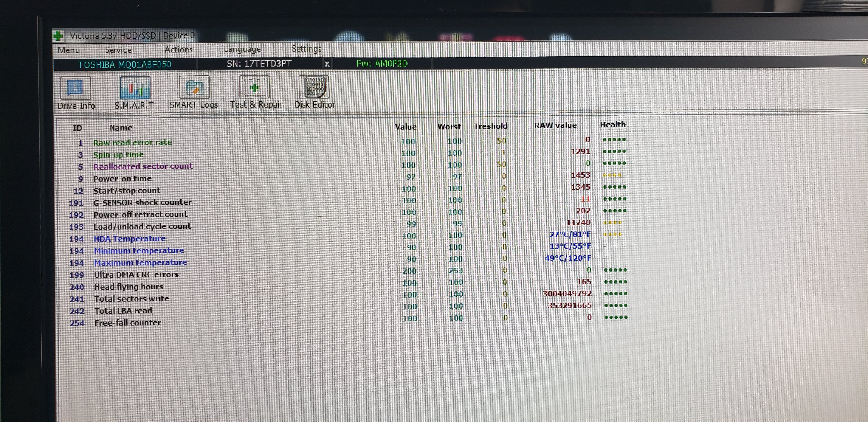Viewport: 868px width, 422px height.
Task: Click the yellow health dots for Power-on time
Action: point(612,175)
